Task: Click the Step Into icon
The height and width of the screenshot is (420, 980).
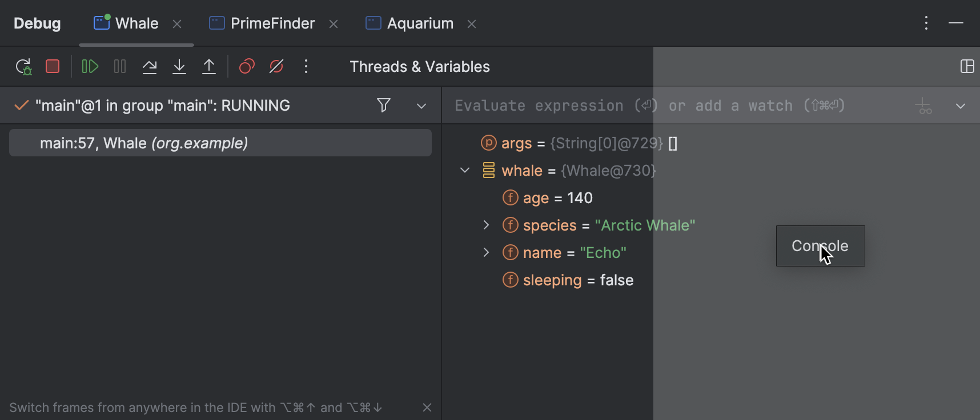Action: 179,67
